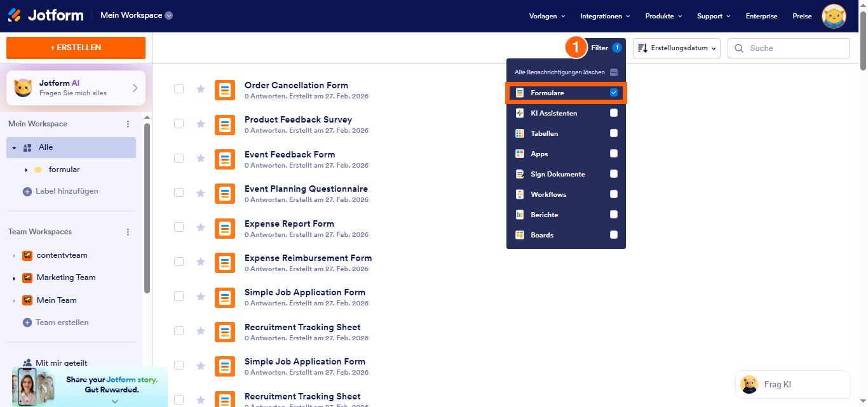The image size is (868, 407).
Task: Click Product Feedback Survey's form icon
Action: [x=225, y=124]
